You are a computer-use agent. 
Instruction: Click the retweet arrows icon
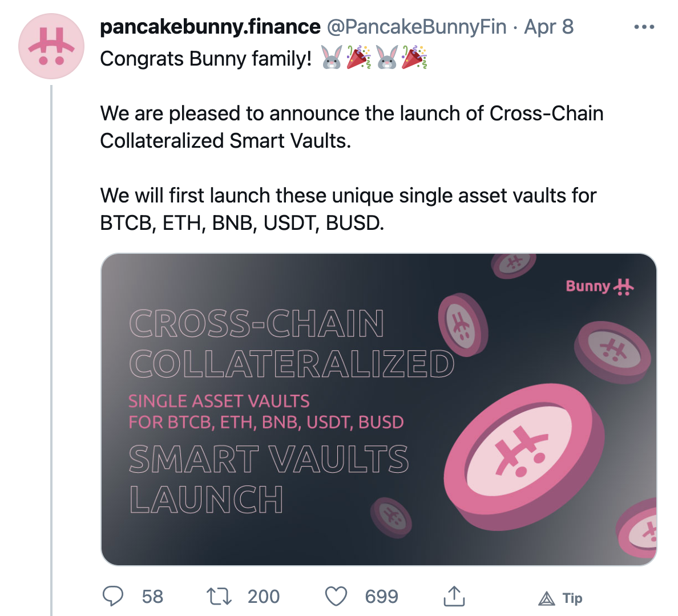click(219, 597)
